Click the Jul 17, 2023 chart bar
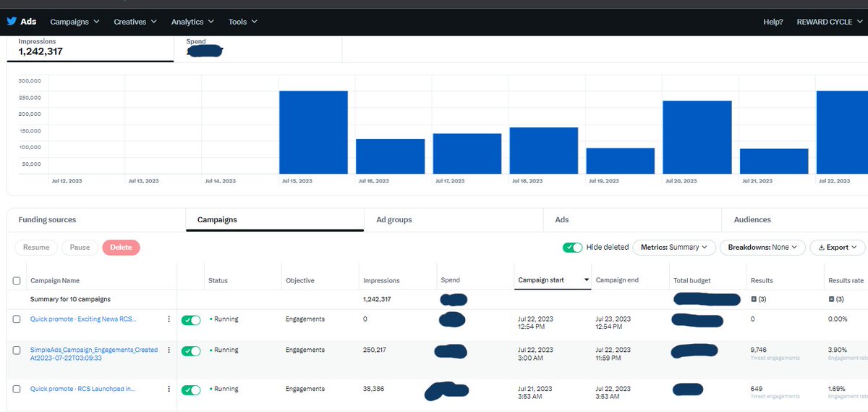Image resolution: width=868 pixels, height=412 pixels. coord(467,154)
